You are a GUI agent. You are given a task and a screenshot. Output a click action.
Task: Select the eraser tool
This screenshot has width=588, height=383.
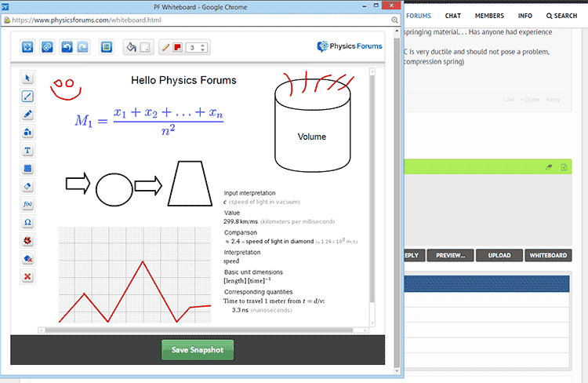point(27,186)
